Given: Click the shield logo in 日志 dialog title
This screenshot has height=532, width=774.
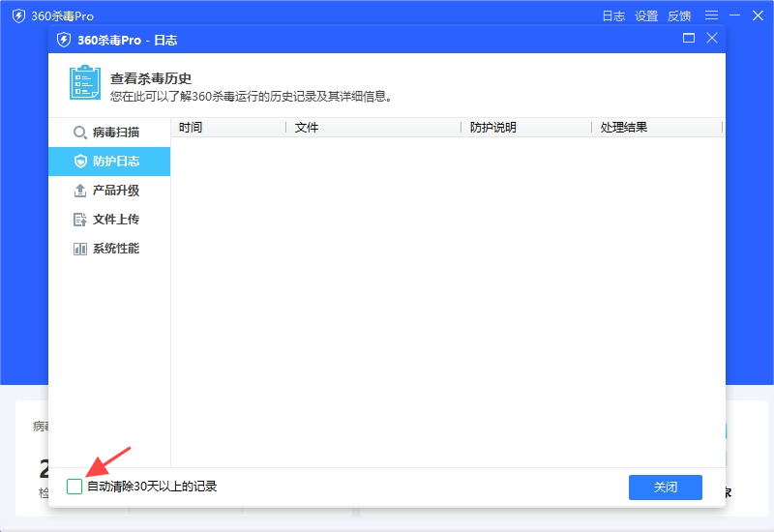Looking at the screenshot, I should pyautogui.click(x=64, y=40).
